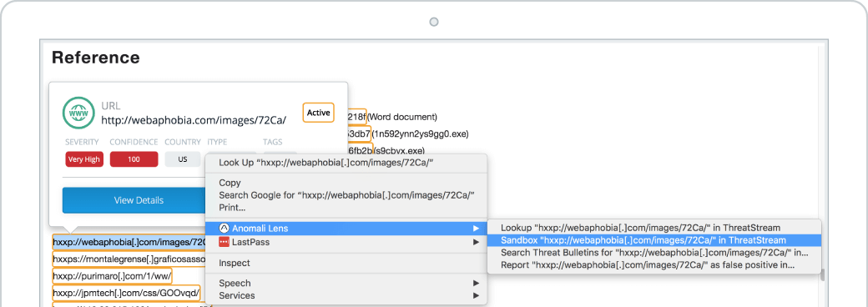Click the green WWW globe URL icon

coord(78,113)
